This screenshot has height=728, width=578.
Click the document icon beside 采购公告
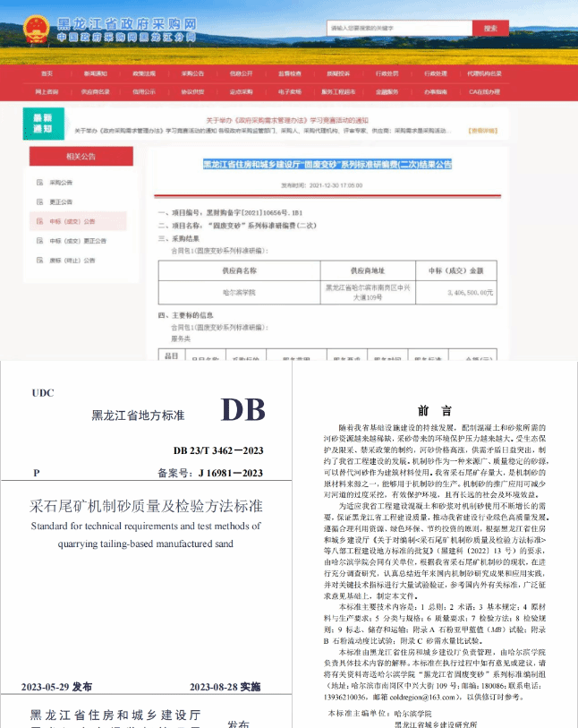point(39,183)
